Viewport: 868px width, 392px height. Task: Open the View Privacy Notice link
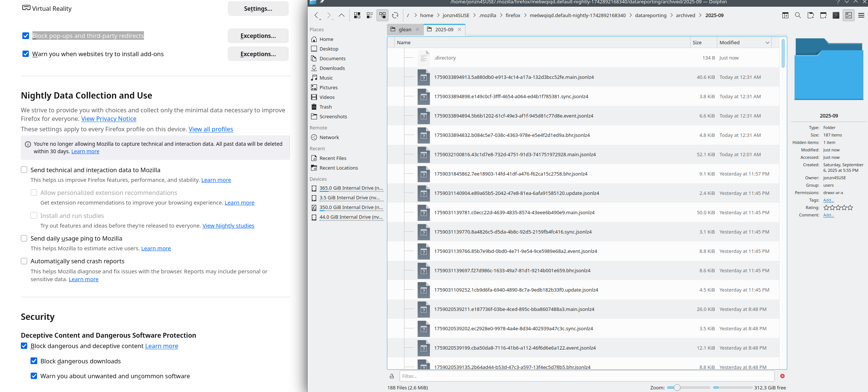pos(109,119)
